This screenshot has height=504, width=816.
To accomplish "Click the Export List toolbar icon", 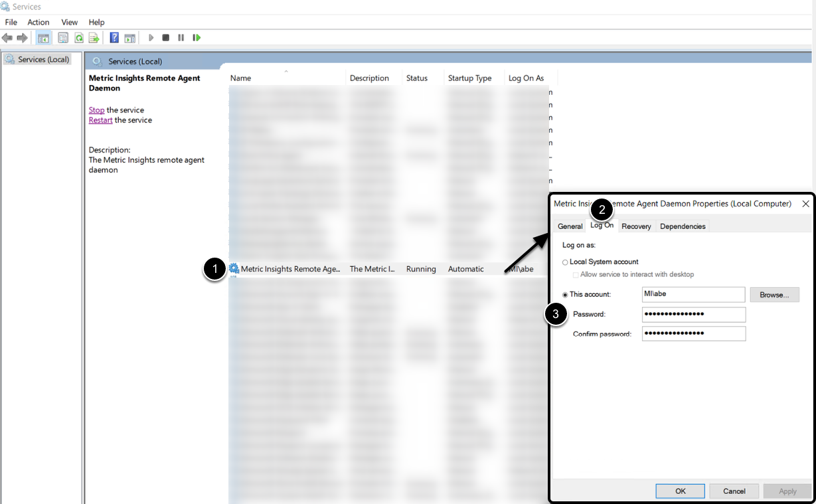I will (94, 38).
